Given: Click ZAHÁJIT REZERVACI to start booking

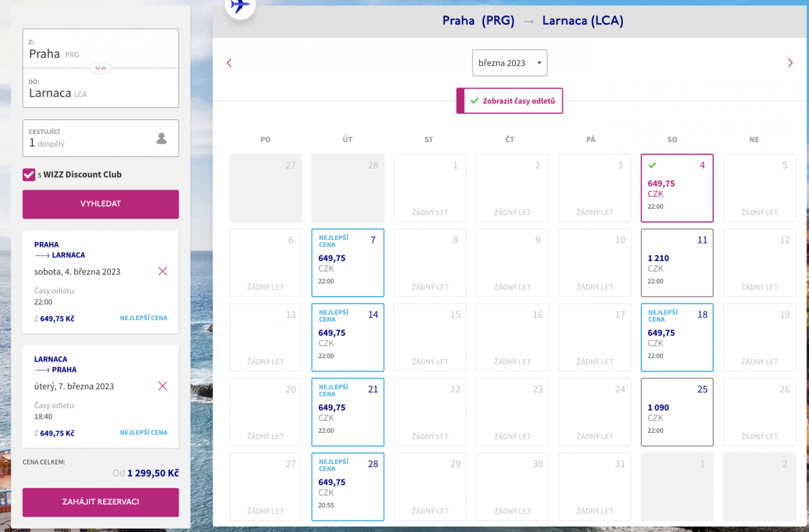Looking at the screenshot, I should pos(100,502).
